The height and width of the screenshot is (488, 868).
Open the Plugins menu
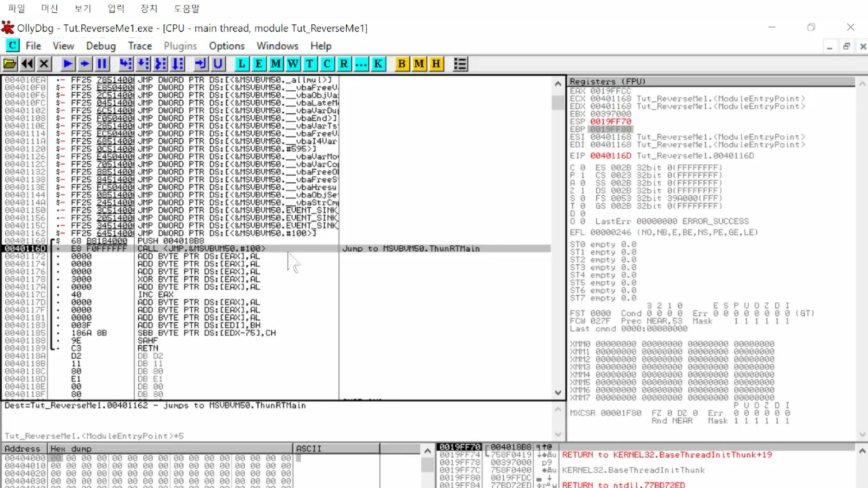pos(180,46)
